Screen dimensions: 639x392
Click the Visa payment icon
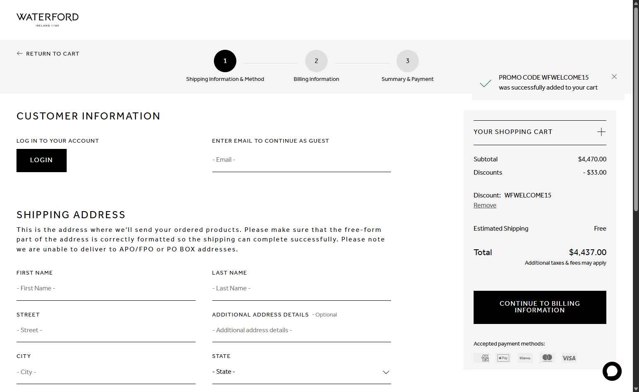click(x=569, y=358)
